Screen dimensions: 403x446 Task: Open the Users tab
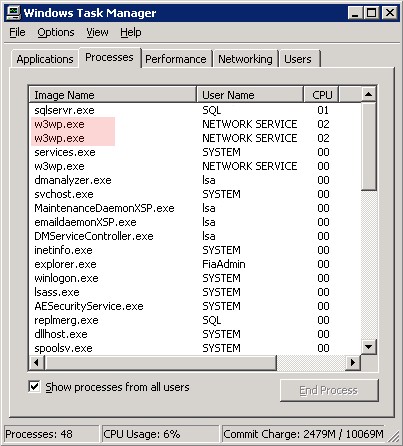tap(298, 59)
